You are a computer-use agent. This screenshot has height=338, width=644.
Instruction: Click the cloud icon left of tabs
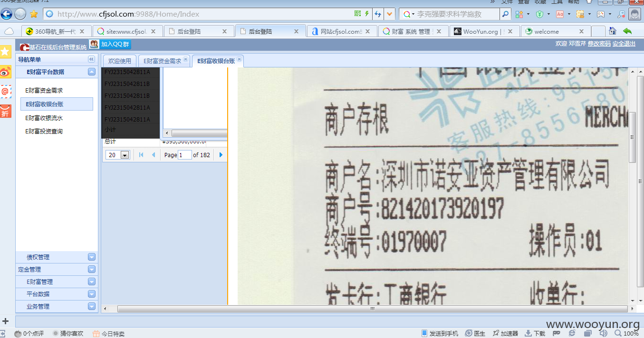pyautogui.click(x=9, y=31)
